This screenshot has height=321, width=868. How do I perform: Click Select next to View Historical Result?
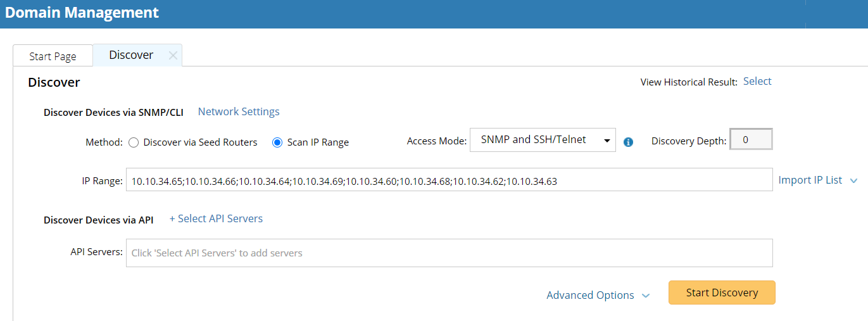[x=757, y=81]
